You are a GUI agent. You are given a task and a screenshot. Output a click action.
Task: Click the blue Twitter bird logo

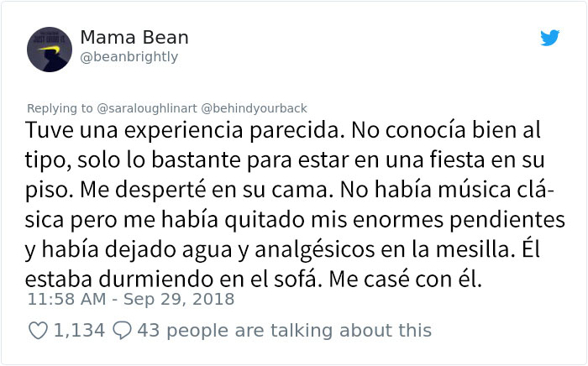[549, 38]
